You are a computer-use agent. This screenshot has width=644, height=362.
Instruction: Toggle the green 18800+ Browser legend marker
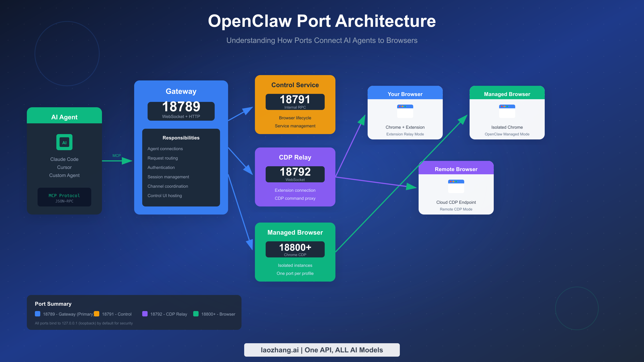coord(196,314)
